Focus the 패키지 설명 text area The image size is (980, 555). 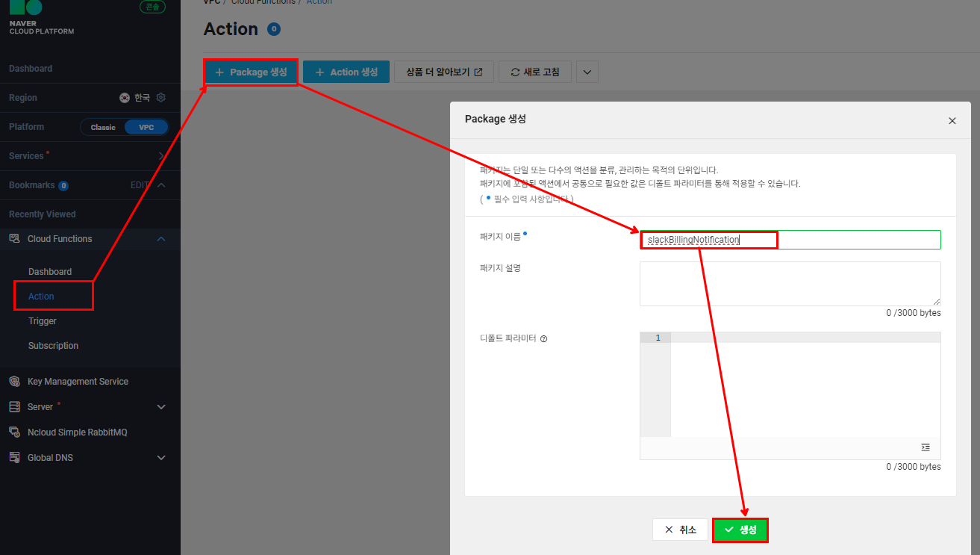coord(790,284)
